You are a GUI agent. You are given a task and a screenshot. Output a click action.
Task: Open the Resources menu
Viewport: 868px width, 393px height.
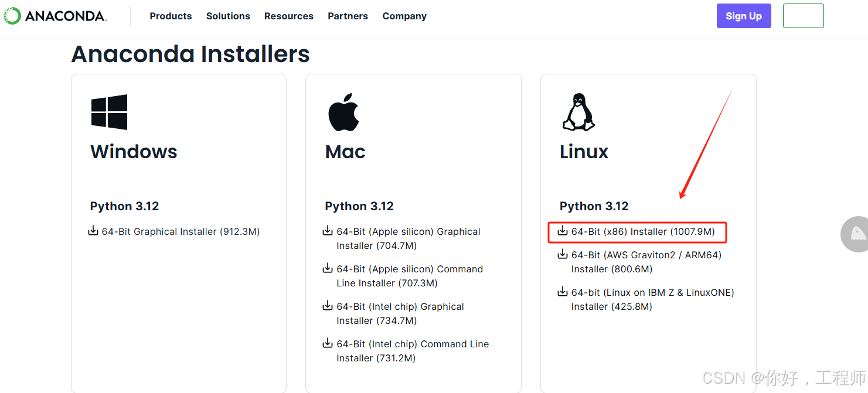(289, 16)
